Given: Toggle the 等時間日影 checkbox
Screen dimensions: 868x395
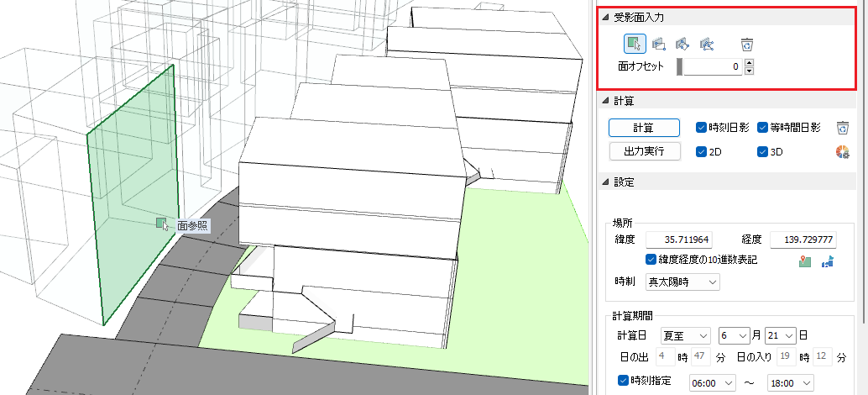Looking at the screenshot, I should pyautogui.click(x=763, y=128).
